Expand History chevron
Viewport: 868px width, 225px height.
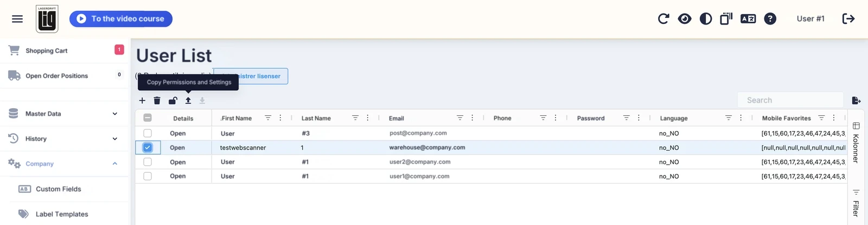coord(115,139)
